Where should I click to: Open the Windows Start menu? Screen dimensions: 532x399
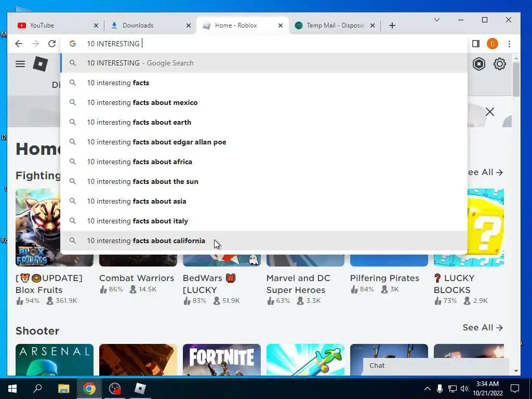point(12,389)
